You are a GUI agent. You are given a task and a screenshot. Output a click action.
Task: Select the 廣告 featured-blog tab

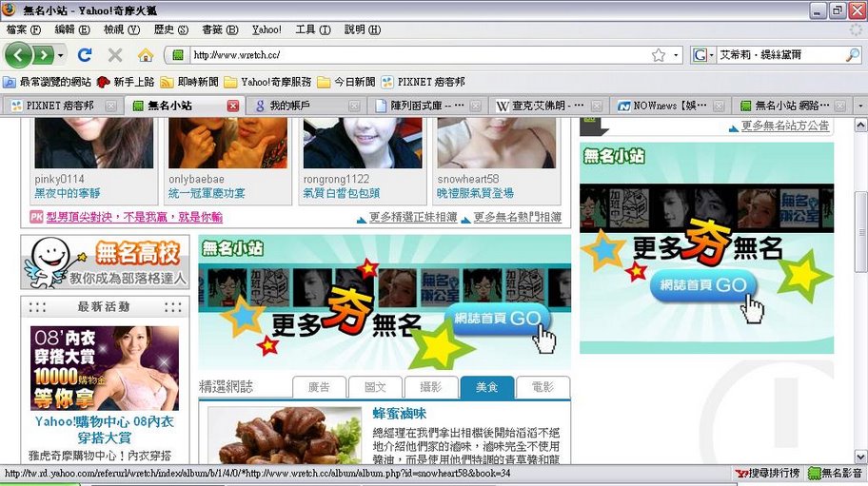(319, 387)
